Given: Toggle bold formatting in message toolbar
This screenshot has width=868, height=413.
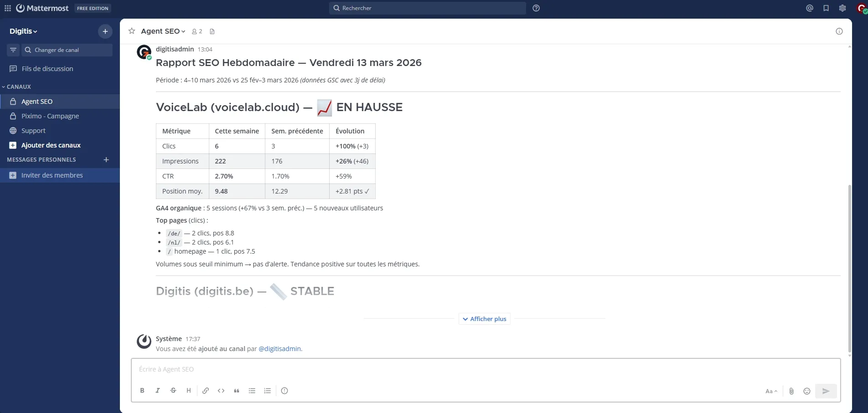Looking at the screenshot, I should (142, 391).
